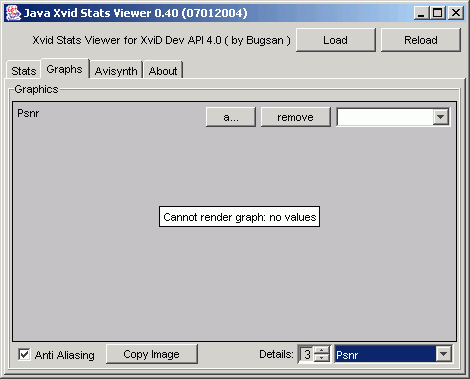Switch to the Stats tab
470x379 pixels.
[x=24, y=71]
